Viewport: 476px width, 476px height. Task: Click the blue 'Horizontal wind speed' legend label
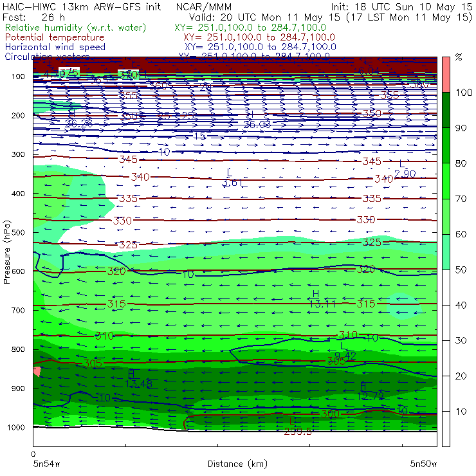click(55, 47)
